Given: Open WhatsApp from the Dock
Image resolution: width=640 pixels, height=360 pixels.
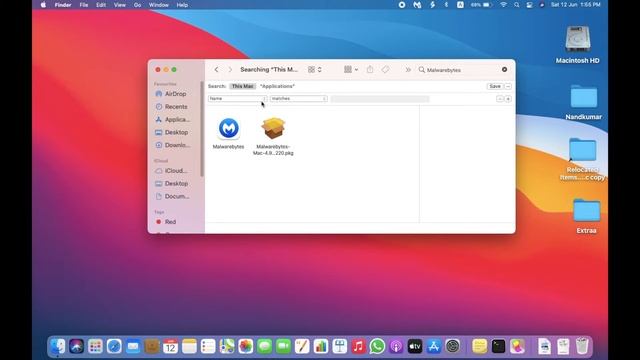Looking at the screenshot, I should tap(377, 347).
